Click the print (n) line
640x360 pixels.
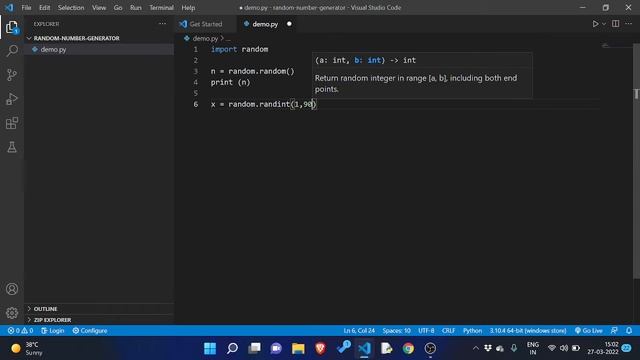[230, 82]
